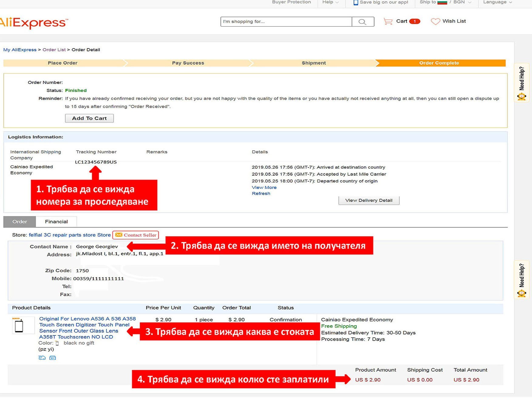Click the lower Need Help mascot widget
The height and width of the screenshot is (398, 532).
click(x=522, y=280)
